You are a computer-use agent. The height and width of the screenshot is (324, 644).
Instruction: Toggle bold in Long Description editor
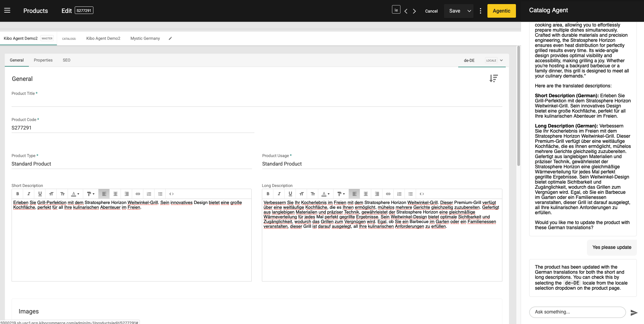coord(268,194)
